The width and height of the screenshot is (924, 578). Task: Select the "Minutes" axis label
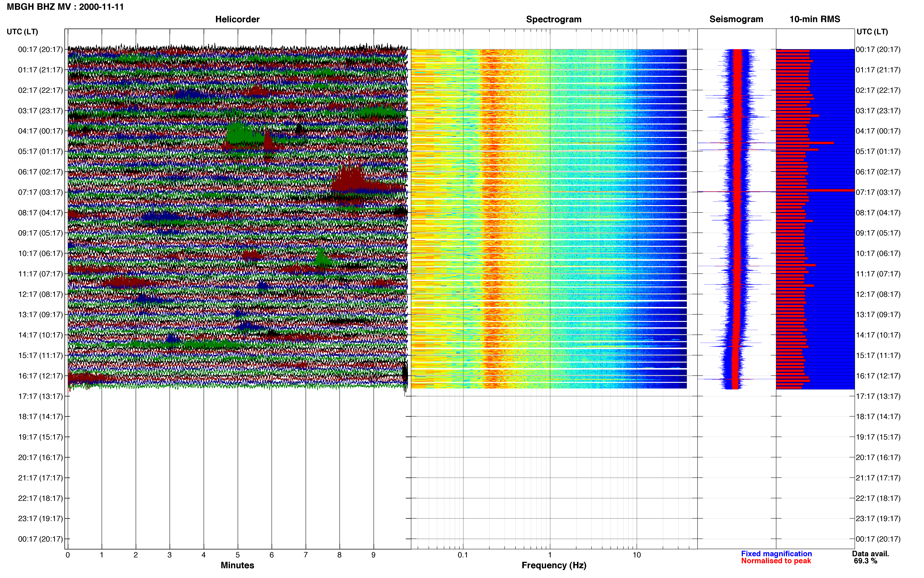[237, 565]
